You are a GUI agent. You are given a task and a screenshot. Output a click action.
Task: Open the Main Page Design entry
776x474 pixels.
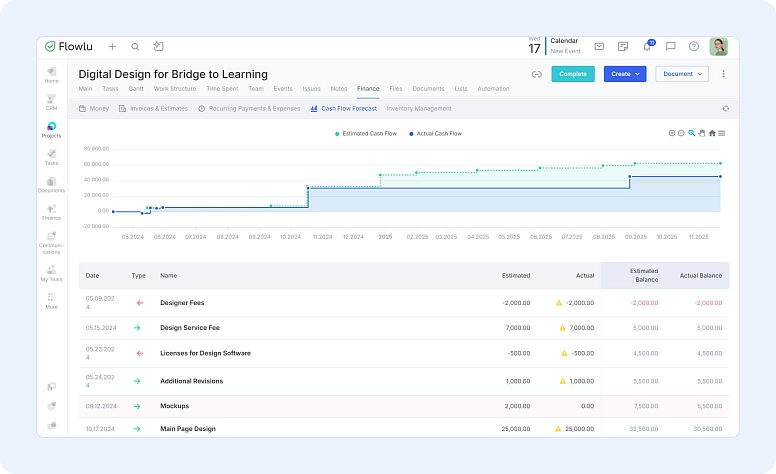[x=187, y=429]
